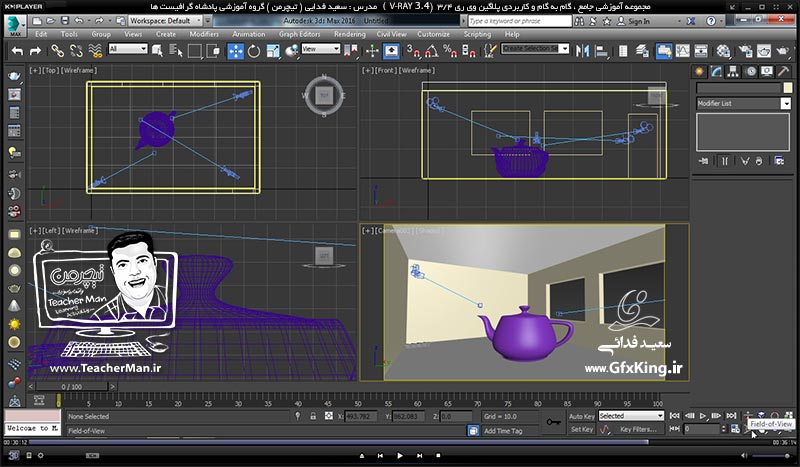The height and width of the screenshot is (467, 800).
Task: Open the Material Editor teapot-sphere icon
Action: (723, 51)
